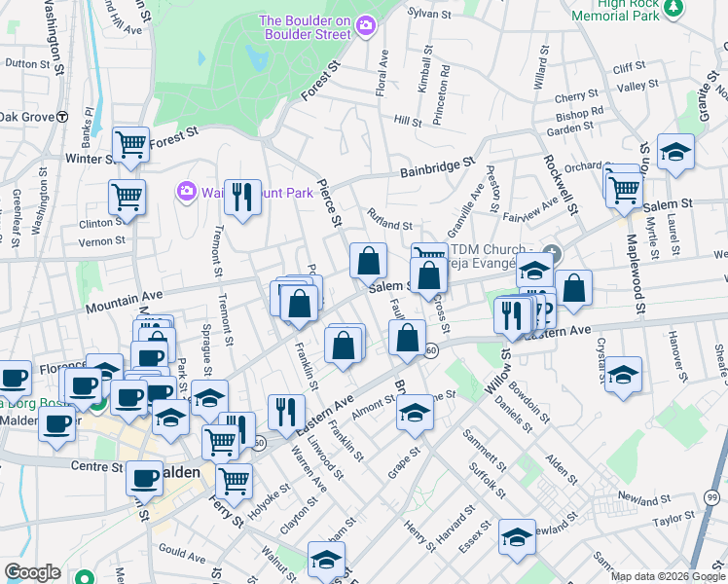The height and width of the screenshot is (584, 728).
Task: Click the Oak Grove station label
Action: 27,117
